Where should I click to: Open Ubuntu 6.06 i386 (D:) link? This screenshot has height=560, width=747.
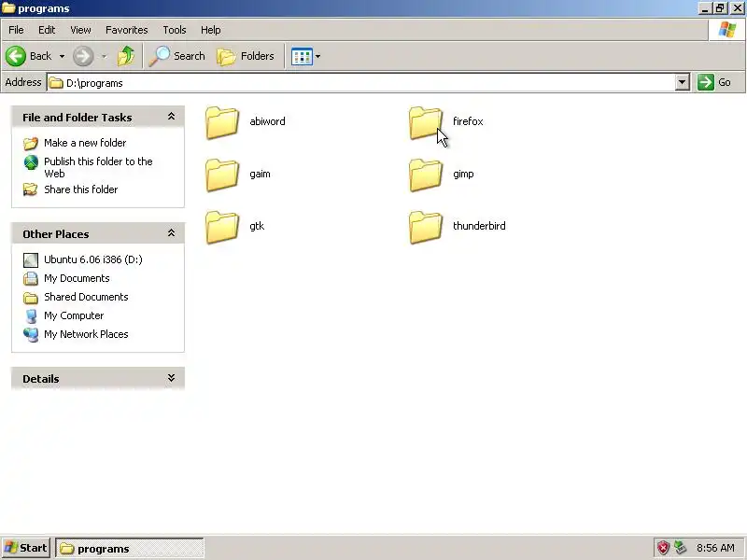tap(93, 259)
